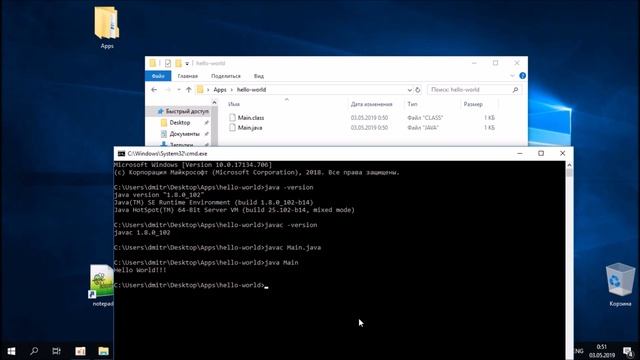
Task: Refresh the hello-world folder view
Action: (418, 90)
